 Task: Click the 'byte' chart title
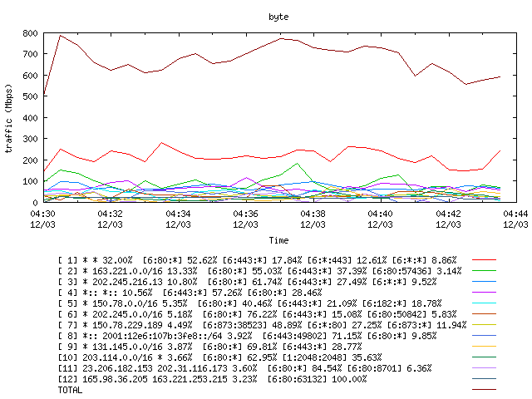278,17
